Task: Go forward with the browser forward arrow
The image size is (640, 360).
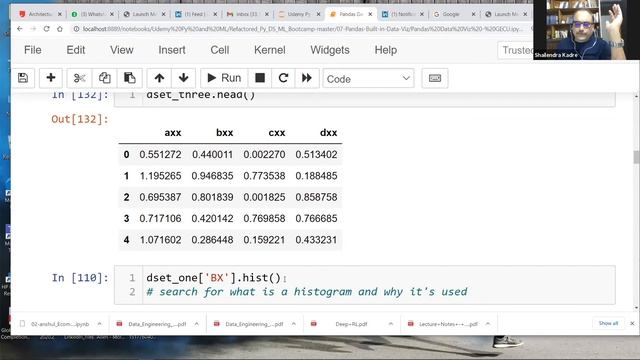Action: point(33,29)
